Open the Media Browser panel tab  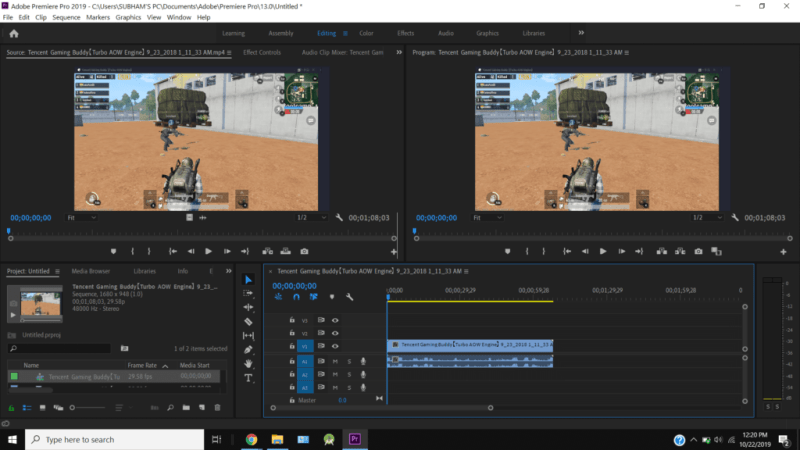click(x=91, y=271)
